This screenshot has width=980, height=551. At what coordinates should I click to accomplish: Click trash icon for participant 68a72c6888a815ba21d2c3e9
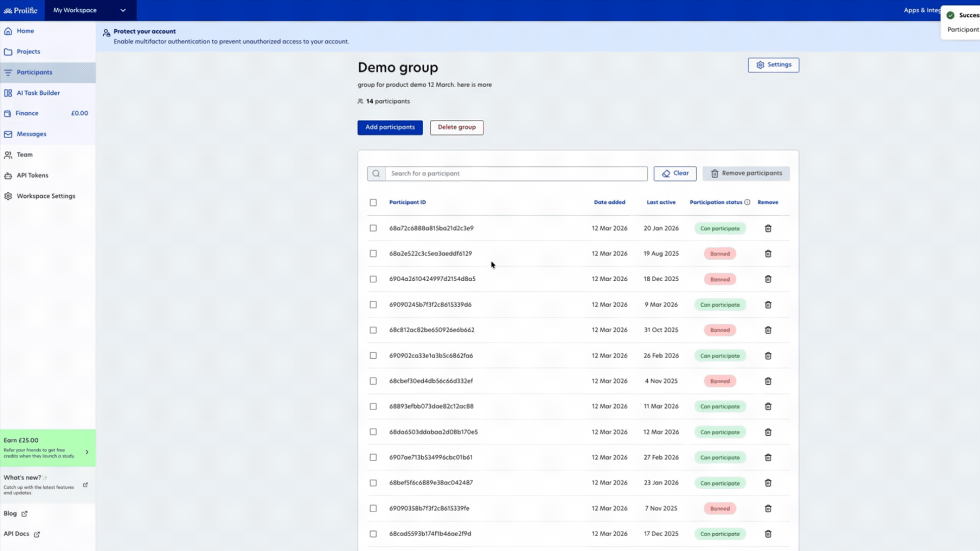[x=768, y=229]
